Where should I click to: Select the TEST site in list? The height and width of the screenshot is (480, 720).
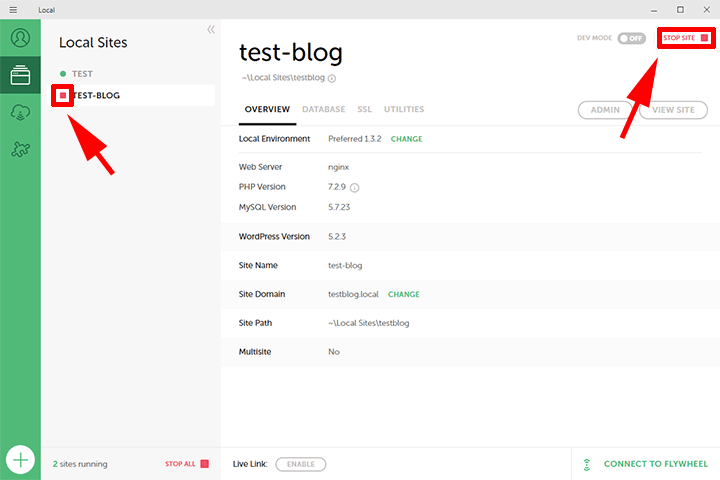[82, 73]
